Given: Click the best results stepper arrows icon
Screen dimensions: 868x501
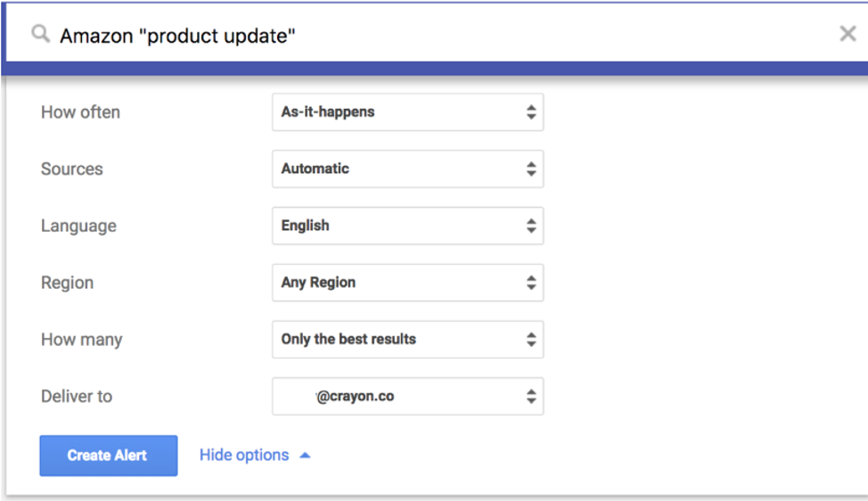Looking at the screenshot, I should coord(531,340).
